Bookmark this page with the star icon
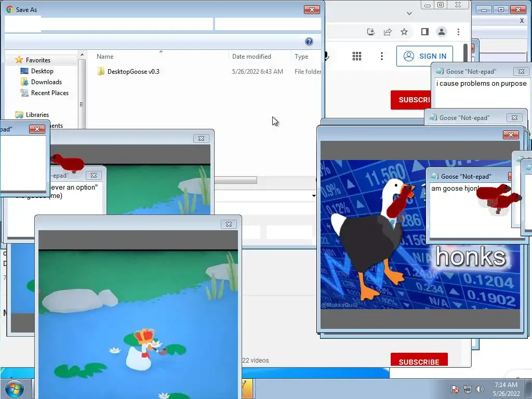The image size is (532, 399). [x=404, y=32]
